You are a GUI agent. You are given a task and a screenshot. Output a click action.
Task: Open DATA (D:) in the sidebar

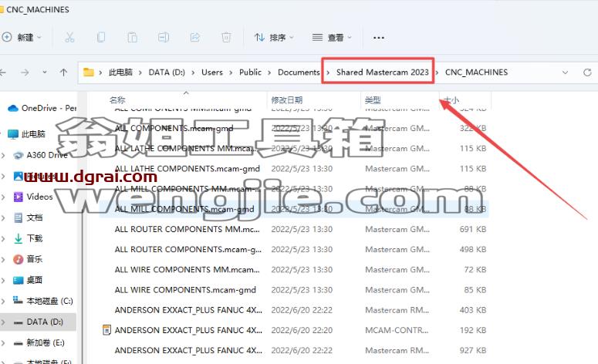(x=38, y=322)
